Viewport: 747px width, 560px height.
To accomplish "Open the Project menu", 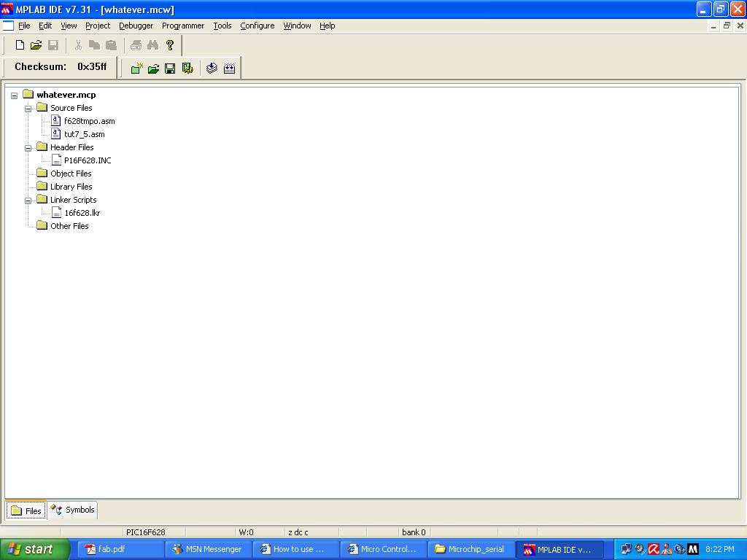I will coord(98,26).
